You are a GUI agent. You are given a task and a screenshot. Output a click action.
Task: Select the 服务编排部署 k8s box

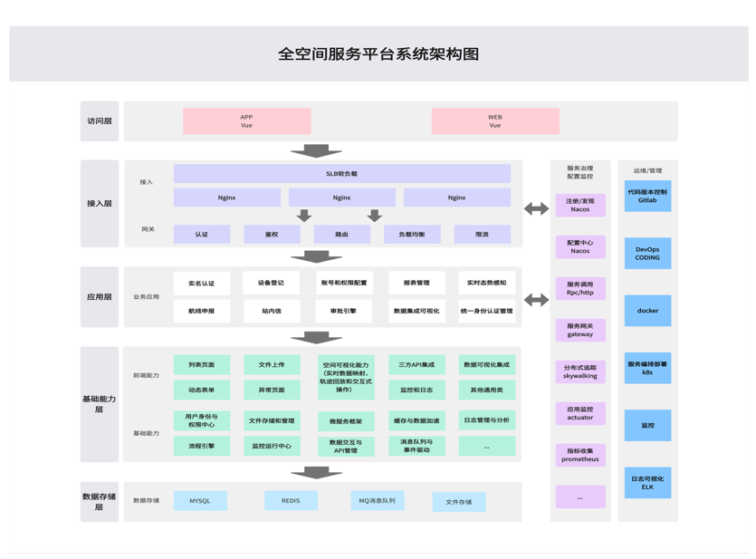(x=647, y=368)
